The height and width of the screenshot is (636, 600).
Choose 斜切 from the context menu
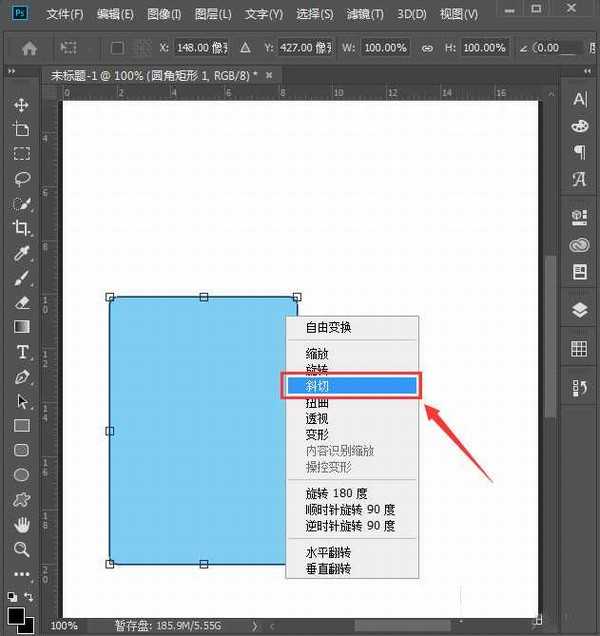(350, 385)
